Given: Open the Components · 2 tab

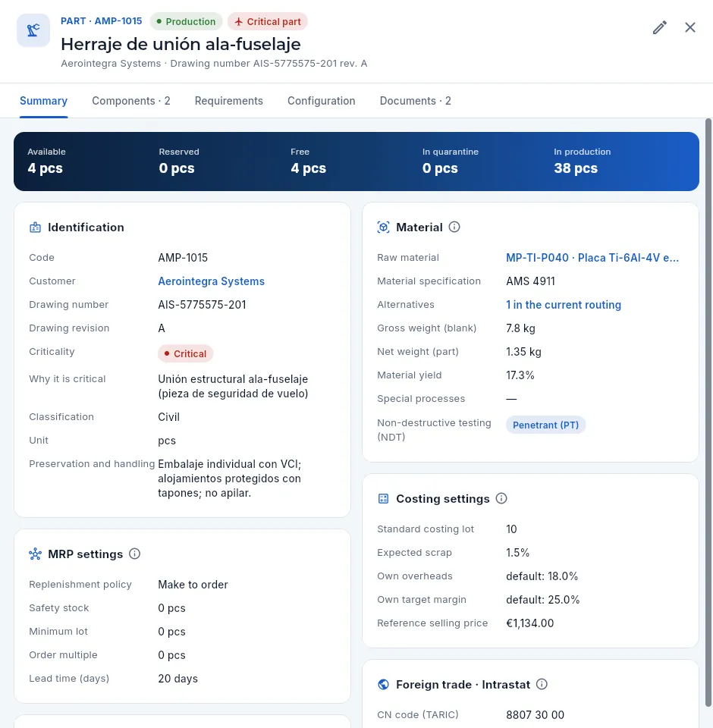Looking at the screenshot, I should pyautogui.click(x=131, y=101).
